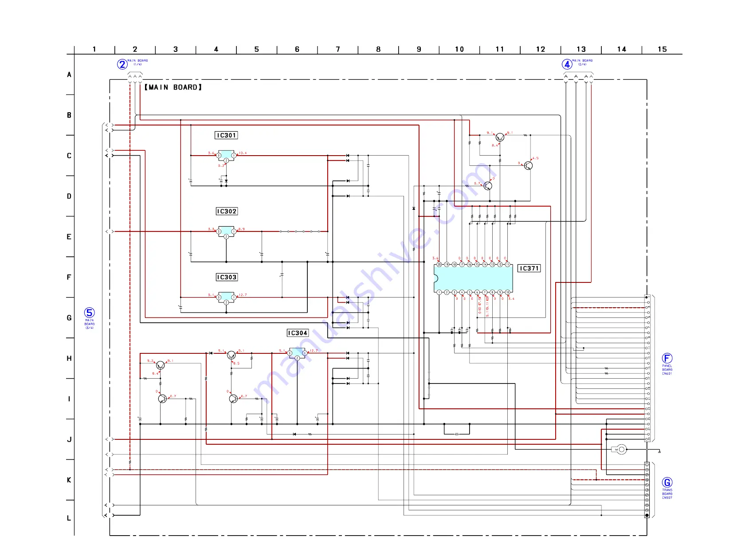745x560 pixels.
Task: Click grid column header 15
Action: point(662,49)
